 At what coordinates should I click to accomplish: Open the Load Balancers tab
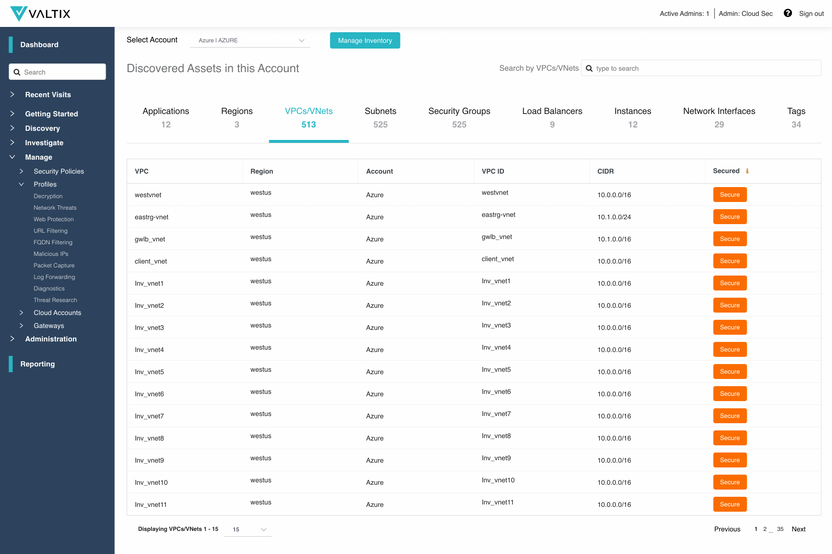(x=552, y=117)
